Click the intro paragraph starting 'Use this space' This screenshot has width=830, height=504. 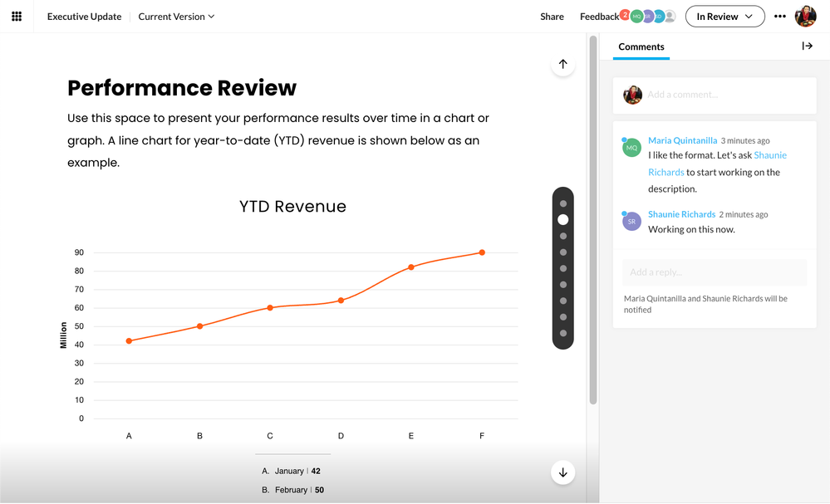pos(277,140)
